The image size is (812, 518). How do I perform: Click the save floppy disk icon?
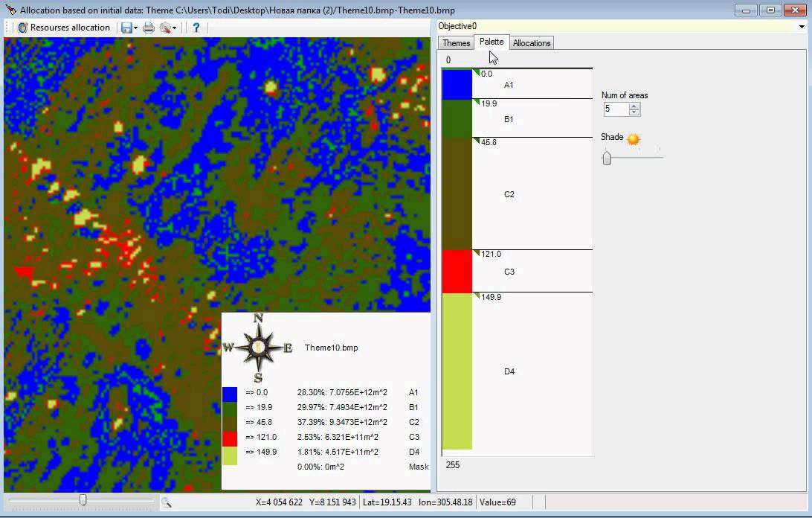[126, 28]
